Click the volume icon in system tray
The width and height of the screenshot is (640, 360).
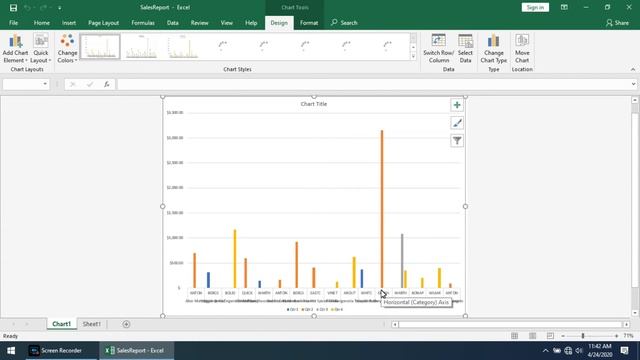(x=579, y=351)
